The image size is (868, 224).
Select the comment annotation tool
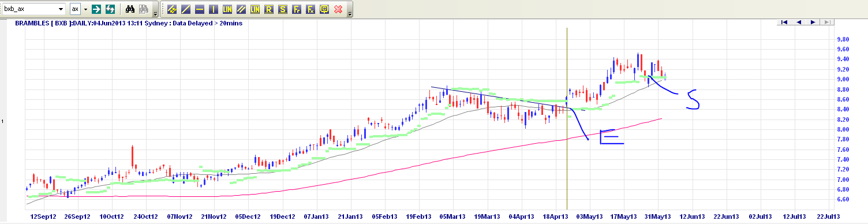tap(324, 9)
